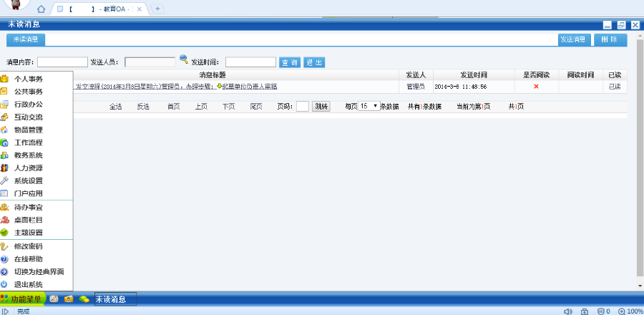Click the 桌面栏目 icon
Viewport: 644px width, 315px height.
(4, 220)
